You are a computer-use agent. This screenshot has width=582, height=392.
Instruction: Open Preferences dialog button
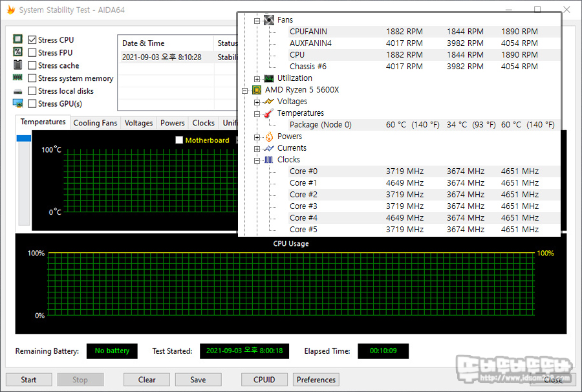pyautogui.click(x=316, y=380)
